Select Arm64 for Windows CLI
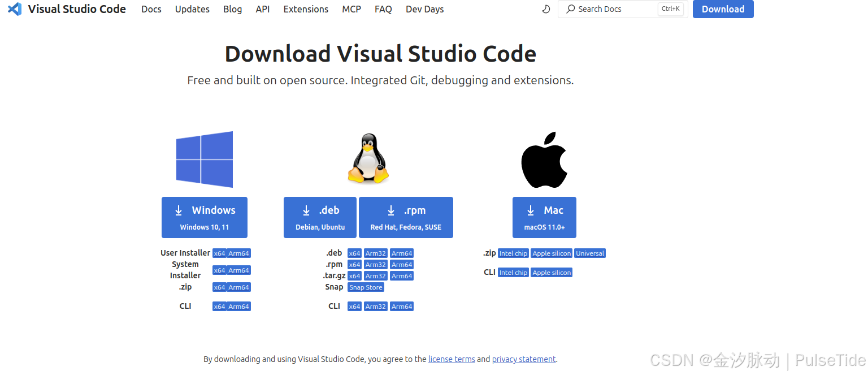Viewport: 868px width, 375px height. click(238, 307)
